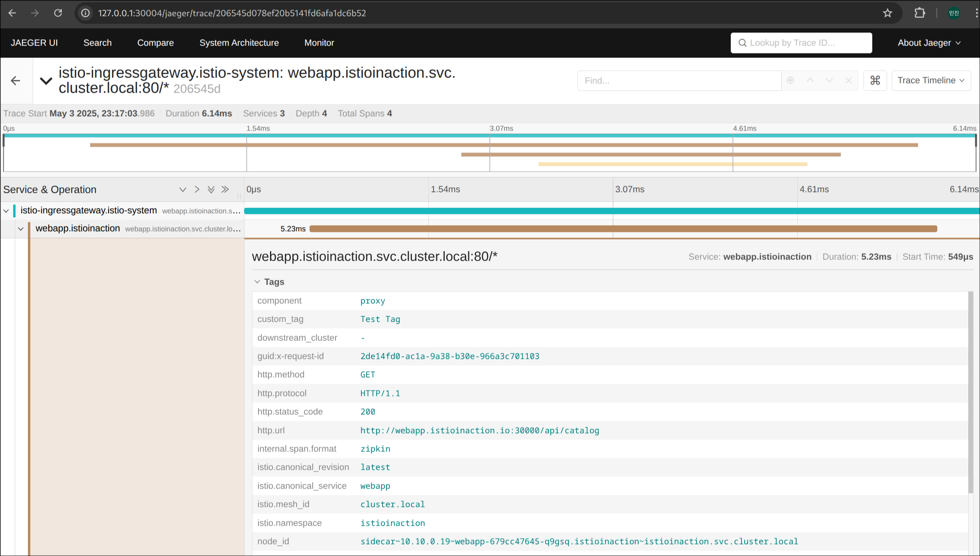Viewport: 980px width, 556px height.
Task: Click the Total Spans 4 summary
Action: [365, 114]
